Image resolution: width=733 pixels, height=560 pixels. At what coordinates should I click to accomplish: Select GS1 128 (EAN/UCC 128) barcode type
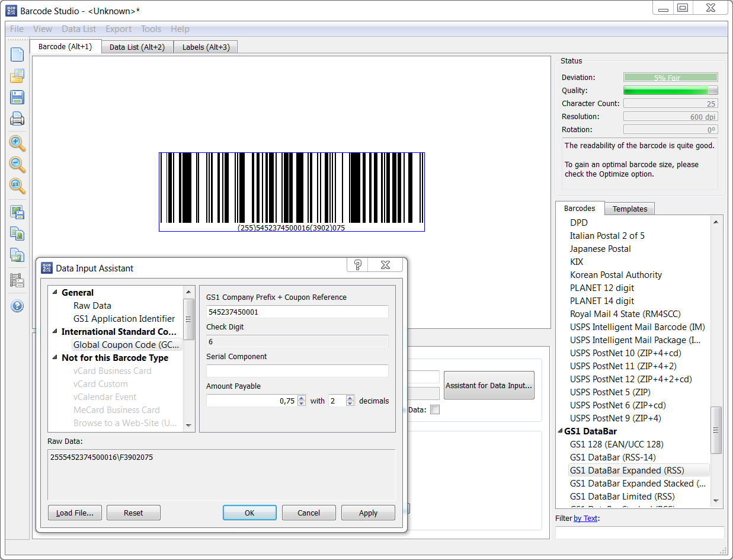coord(616,444)
